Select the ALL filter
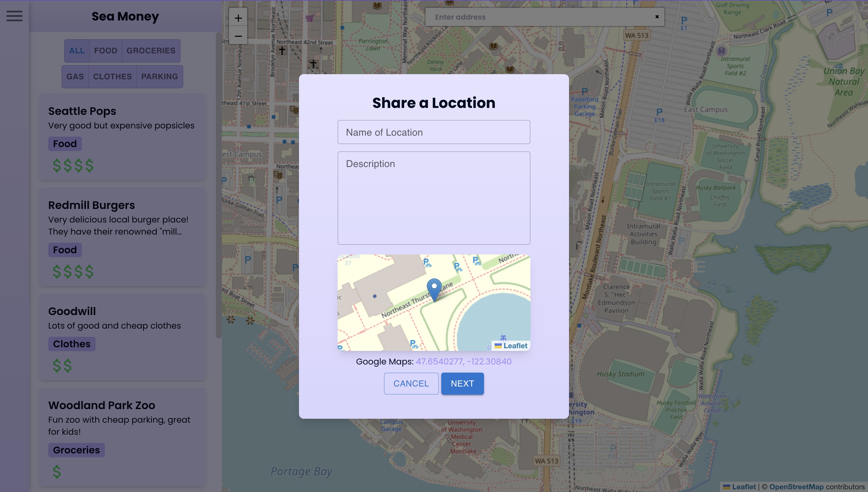Image resolution: width=868 pixels, height=492 pixels. coord(77,51)
